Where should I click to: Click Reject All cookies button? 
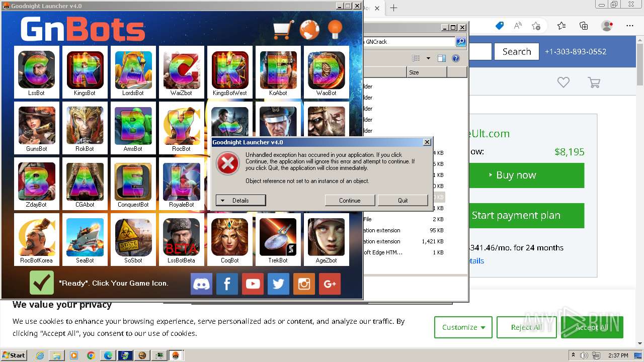(x=526, y=327)
